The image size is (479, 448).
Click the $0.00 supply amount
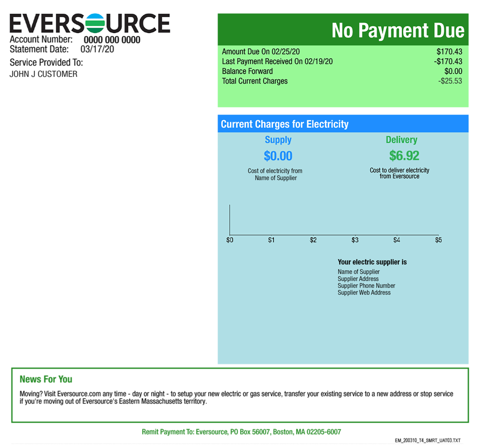coord(278,156)
